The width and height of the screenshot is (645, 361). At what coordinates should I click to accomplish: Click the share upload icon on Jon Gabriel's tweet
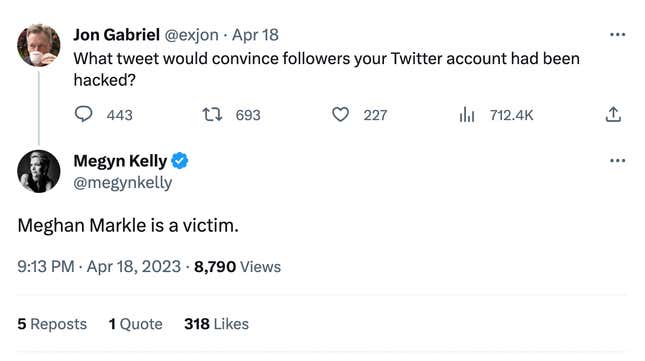613,115
